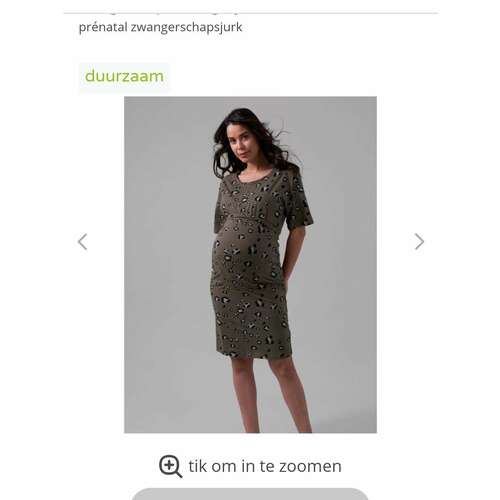Click the 'tik om in te zoomen' text
Screen dimensions: 500x500
pyautogui.click(x=265, y=466)
